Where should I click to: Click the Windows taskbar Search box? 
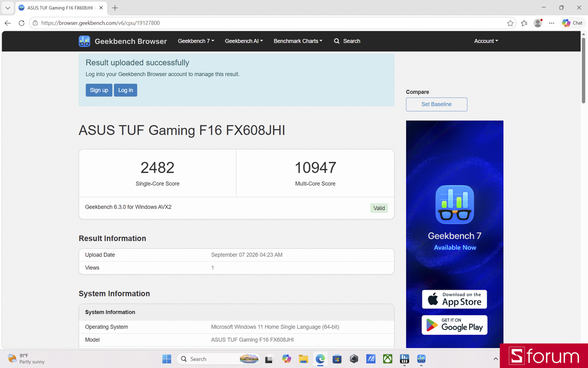pos(218,359)
